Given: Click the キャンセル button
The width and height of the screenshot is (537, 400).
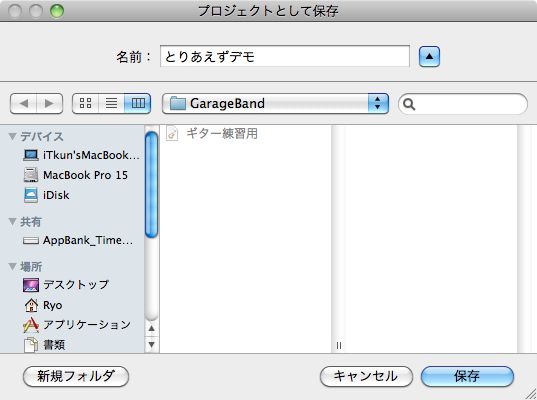Looking at the screenshot, I should point(366,376).
